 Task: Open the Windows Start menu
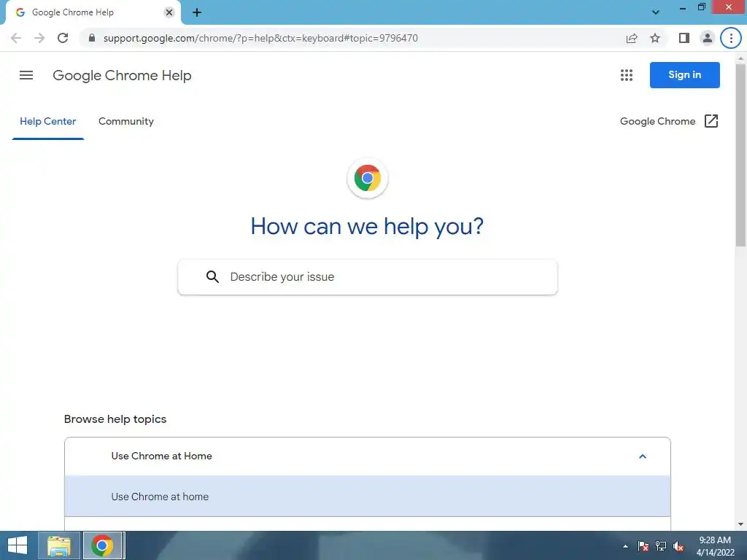click(18, 545)
